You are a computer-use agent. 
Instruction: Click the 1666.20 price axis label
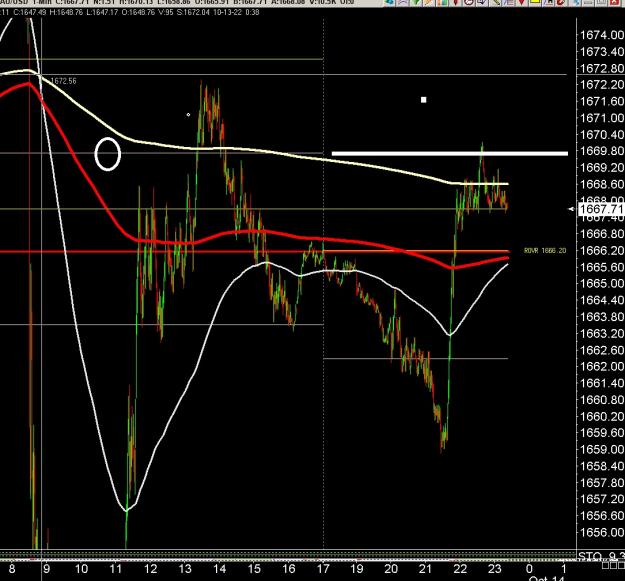tap(601, 250)
